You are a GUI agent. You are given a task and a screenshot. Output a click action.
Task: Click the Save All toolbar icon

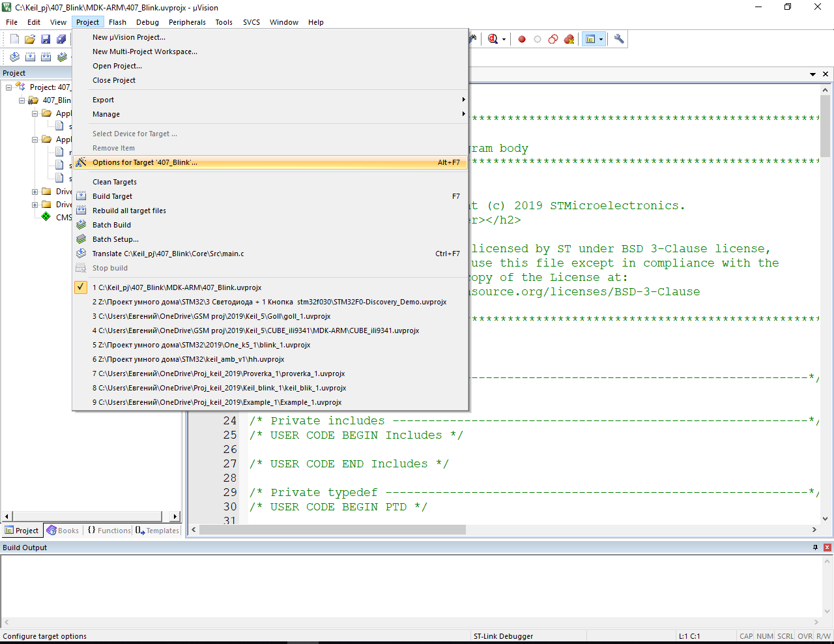(x=61, y=39)
